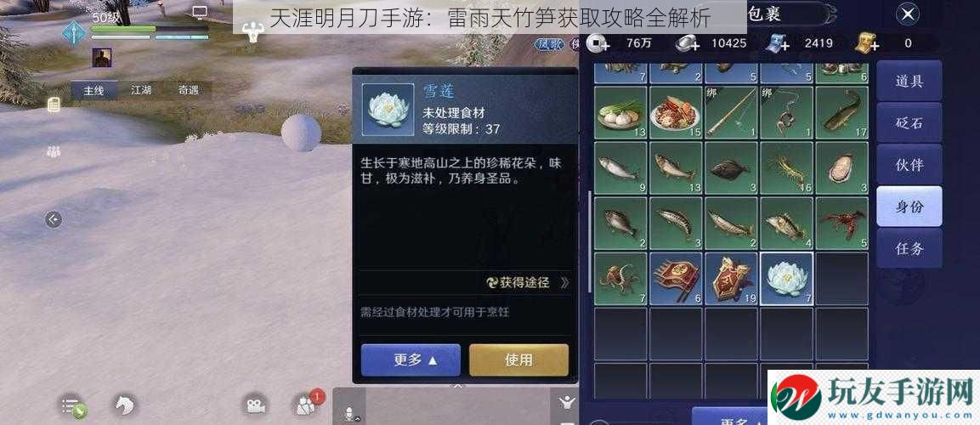The height and width of the screenshot is (425, 980).
Task: Select the snow lotus item in inventory
Action: 786,279
